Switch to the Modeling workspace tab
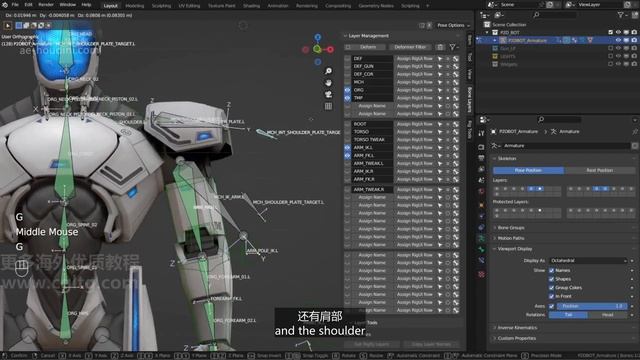The image size is (640, 360). tap(134, 6)
